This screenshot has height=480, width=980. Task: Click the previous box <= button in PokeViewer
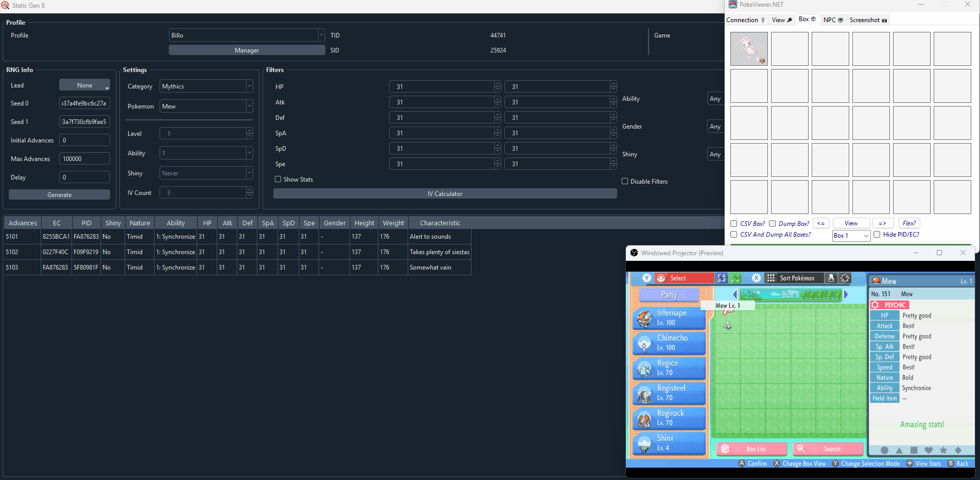(821, 223)
